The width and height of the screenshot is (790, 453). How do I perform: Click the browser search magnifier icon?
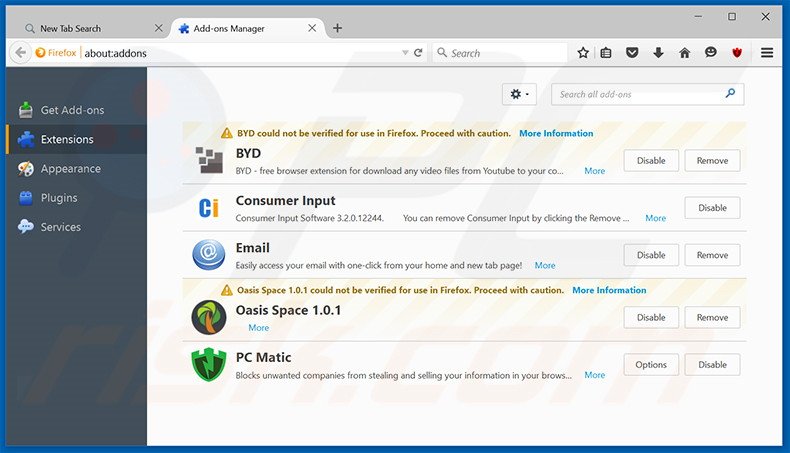(x=442, y=52)
